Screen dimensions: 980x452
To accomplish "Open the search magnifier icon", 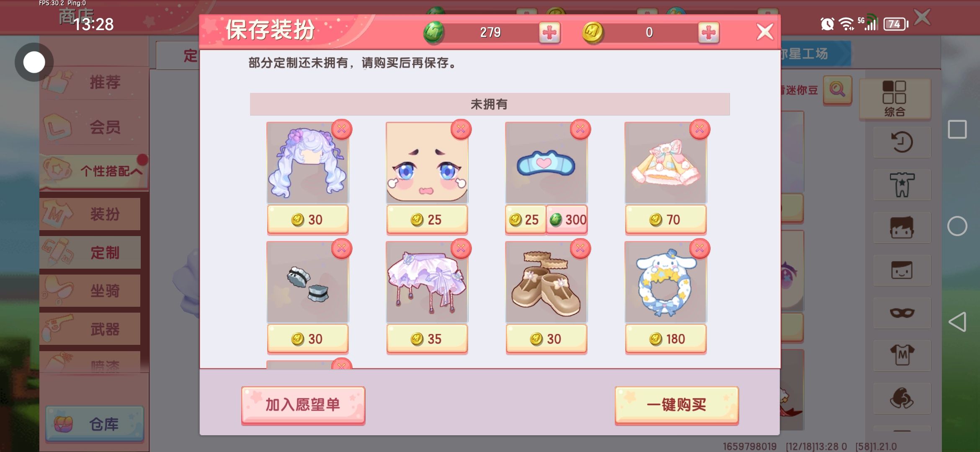I will click(837, 90).
